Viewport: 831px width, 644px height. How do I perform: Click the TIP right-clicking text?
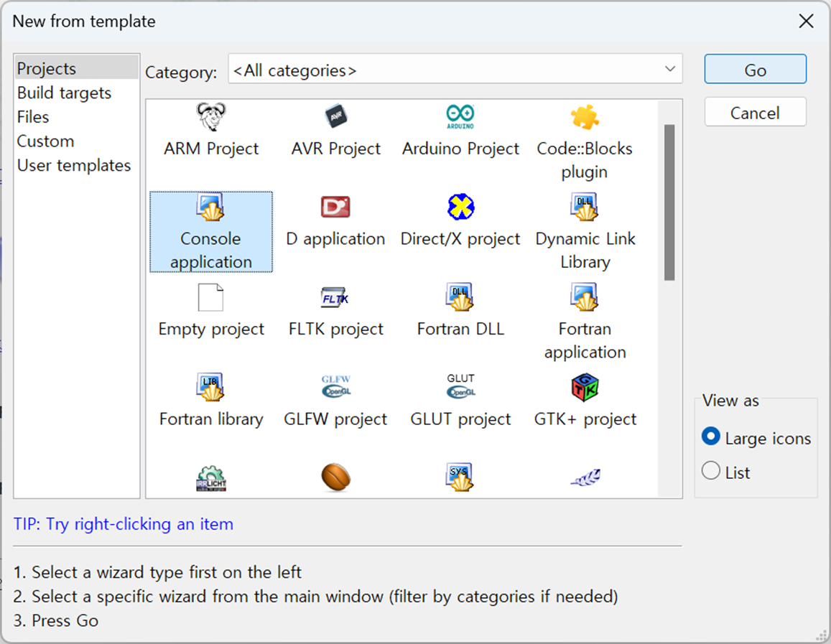tap(124, 524)
